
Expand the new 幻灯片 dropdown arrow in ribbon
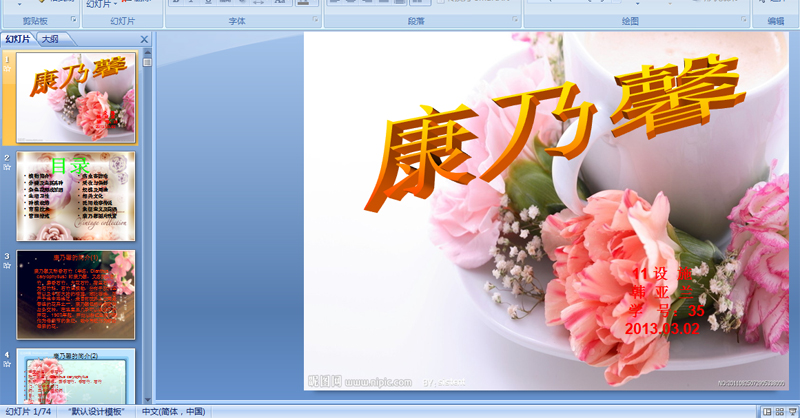[116, 4]
